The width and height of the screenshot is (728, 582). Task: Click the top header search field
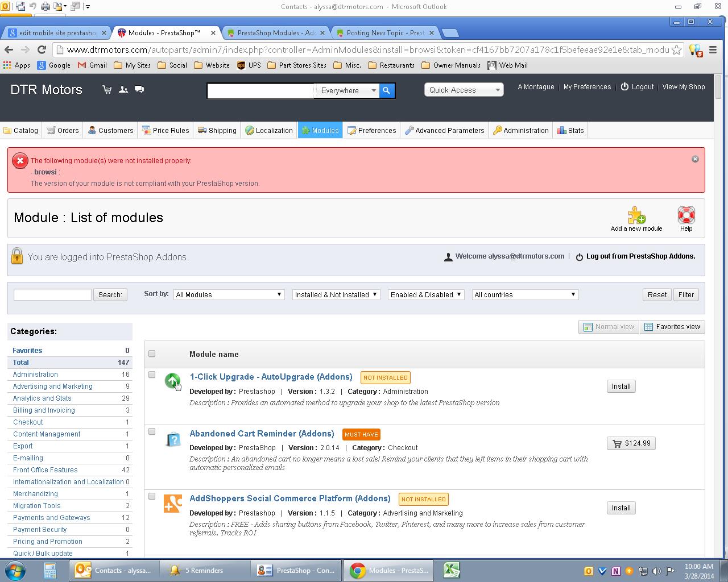(260, 90)
